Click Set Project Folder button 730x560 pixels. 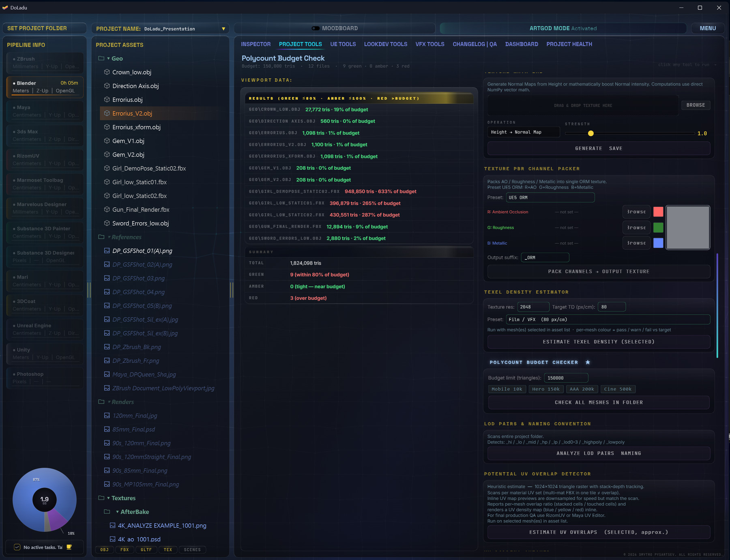[x=44, y=28]
